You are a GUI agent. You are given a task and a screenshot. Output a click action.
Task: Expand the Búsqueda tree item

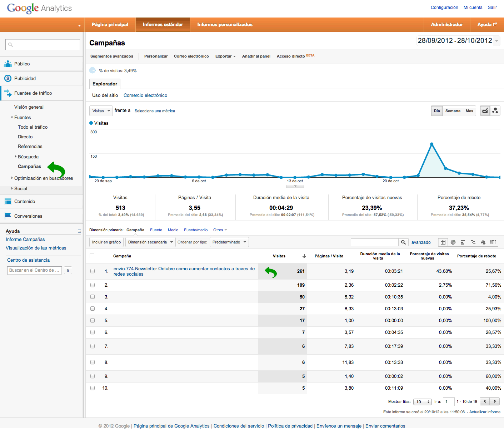(16, 157)
